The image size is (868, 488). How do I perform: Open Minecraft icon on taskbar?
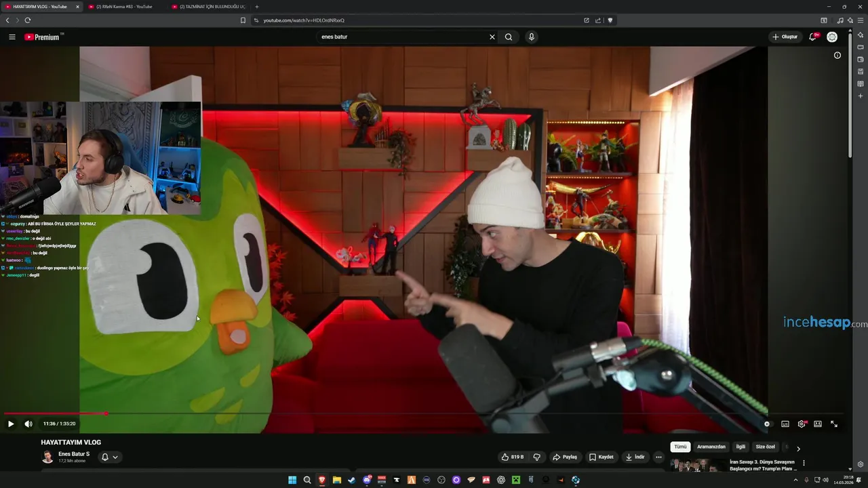516,480
